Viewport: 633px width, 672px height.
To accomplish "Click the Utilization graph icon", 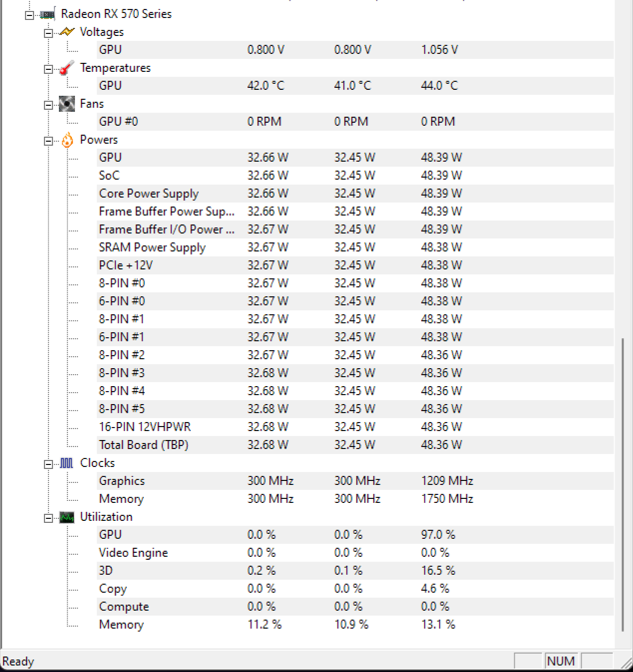I will (67, 517).
